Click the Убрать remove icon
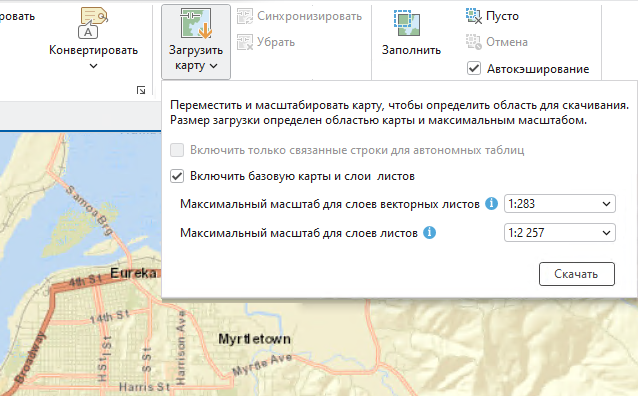The image size is (638, 396). pyautogui.click(x=245, y=42)
